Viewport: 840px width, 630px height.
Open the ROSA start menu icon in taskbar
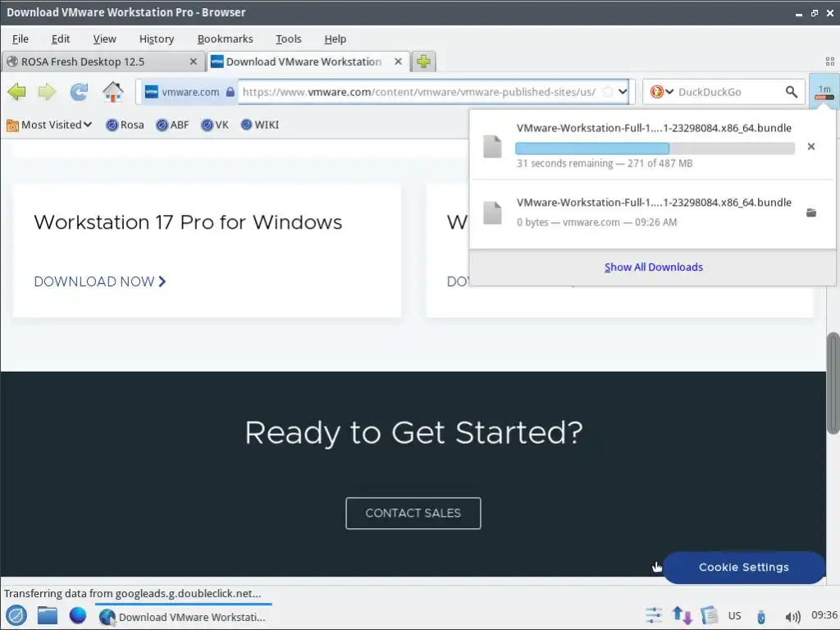tap(16, 615)
